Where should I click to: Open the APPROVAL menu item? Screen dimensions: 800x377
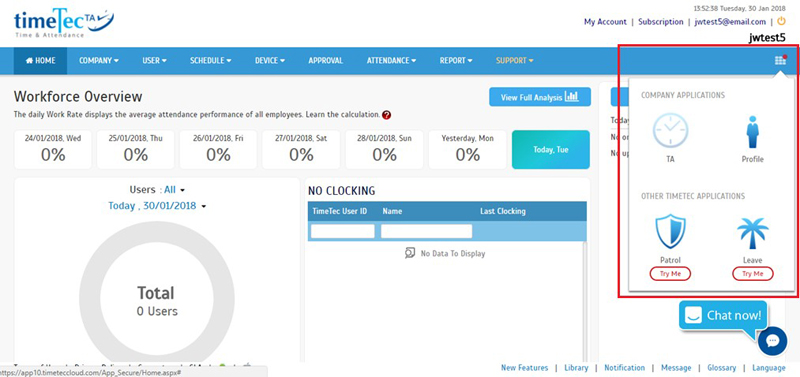pyautogui.click(x=326, y=60)
